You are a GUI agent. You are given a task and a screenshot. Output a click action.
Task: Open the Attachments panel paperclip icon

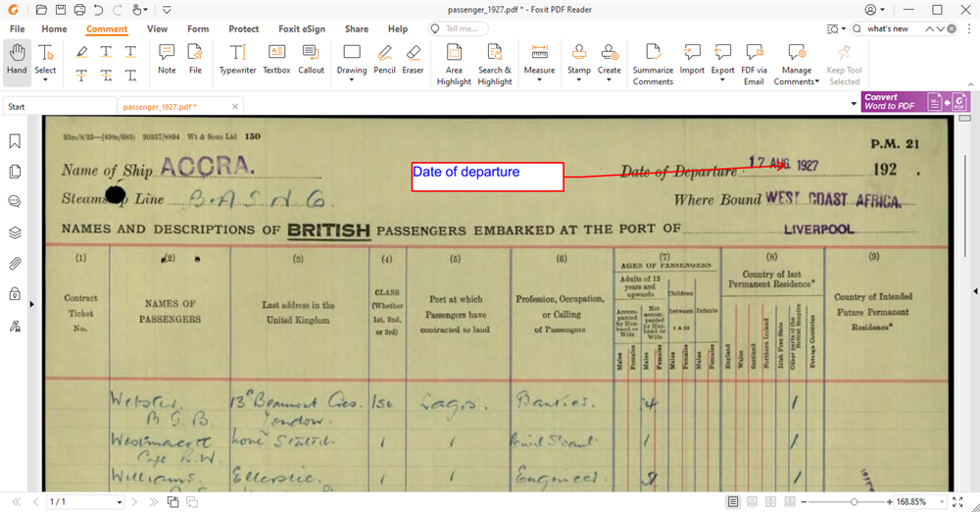(15, 263)
